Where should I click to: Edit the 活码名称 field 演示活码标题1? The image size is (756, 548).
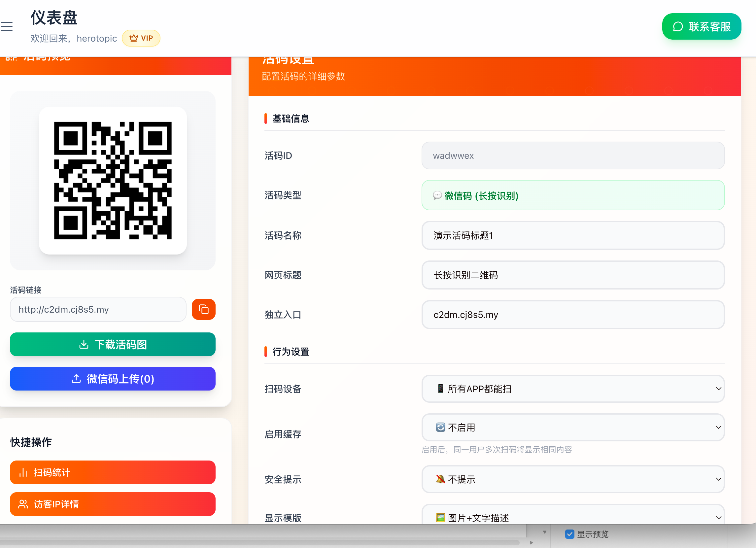(x=573, y=235)
